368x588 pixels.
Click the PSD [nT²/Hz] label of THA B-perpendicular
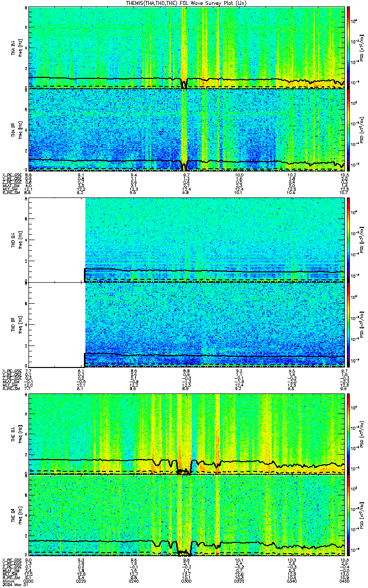click(x=362, y=48)
